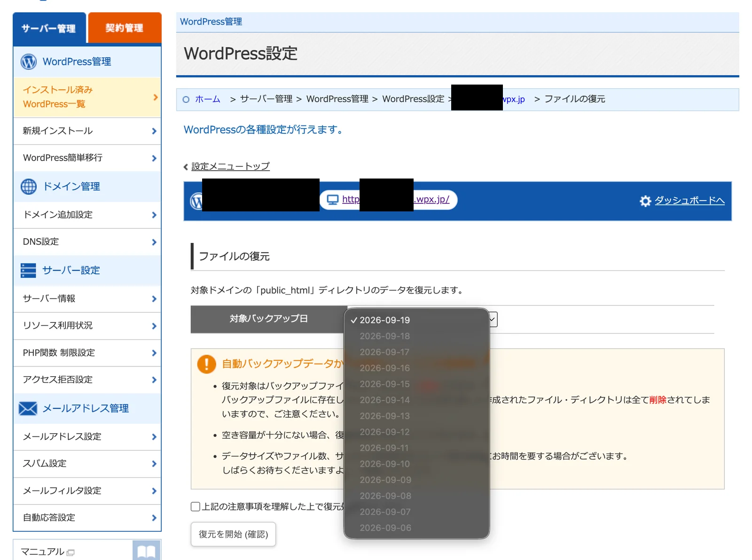Open アクセス拒否設定 menu item
This screenshot has width=752, height=560.
point(87,380)
